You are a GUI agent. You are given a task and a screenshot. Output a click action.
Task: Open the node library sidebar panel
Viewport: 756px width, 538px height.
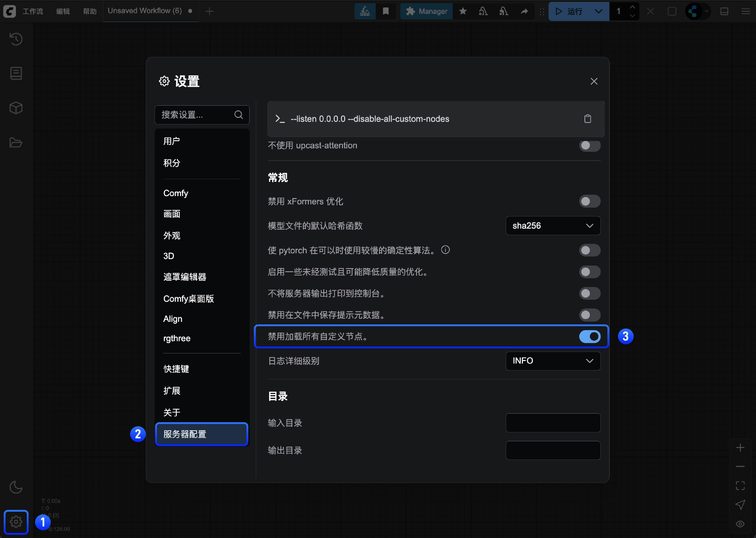15,73
